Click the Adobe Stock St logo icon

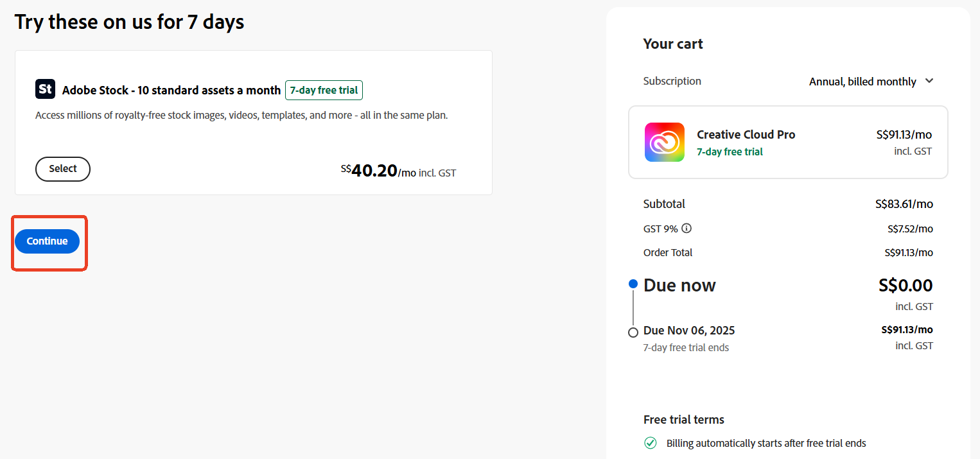(45, 89)
